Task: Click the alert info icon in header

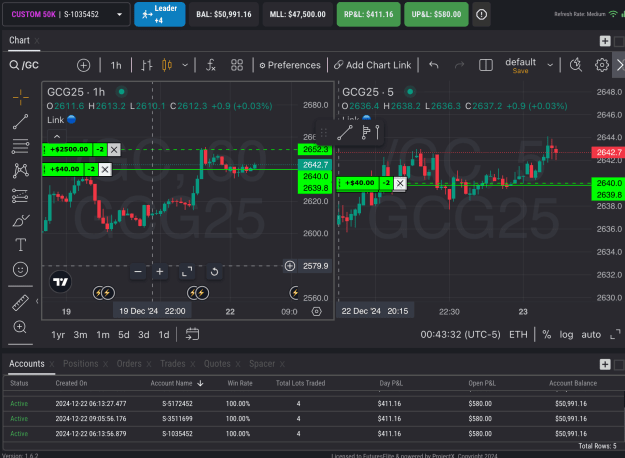Action: point(482,14)
